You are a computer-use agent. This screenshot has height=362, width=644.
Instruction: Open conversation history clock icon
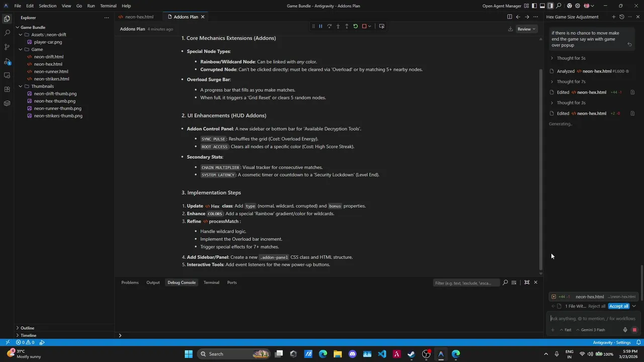[622, 17]
